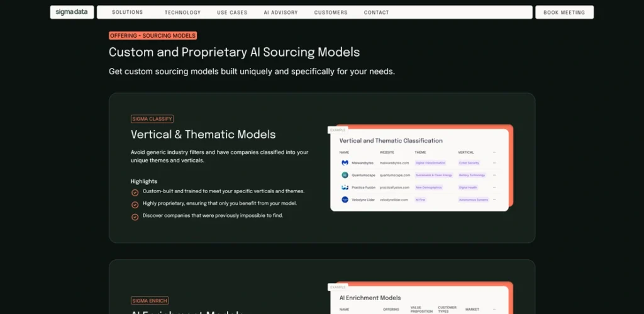
Task: Click the "Sigma Classify" badge label
Action: tap(152, 119)
